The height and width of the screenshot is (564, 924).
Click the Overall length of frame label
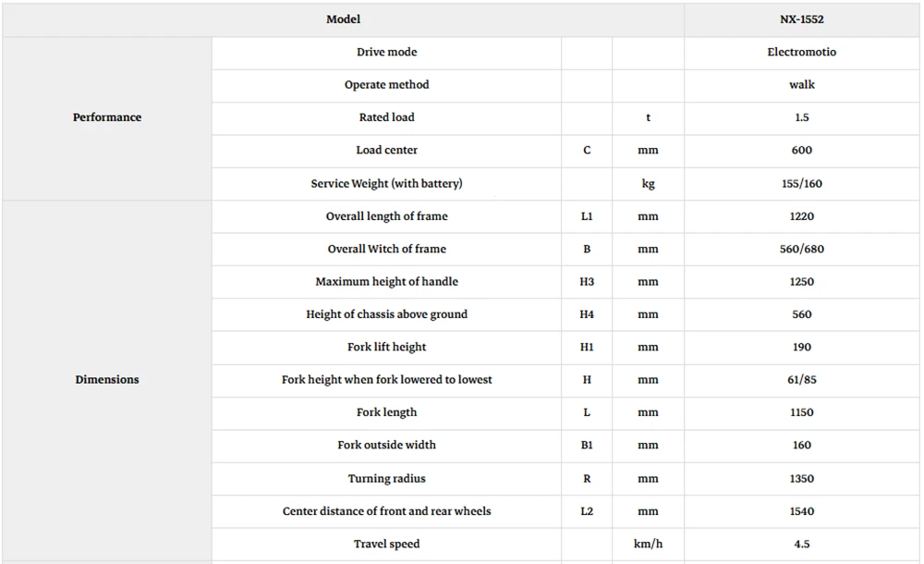[x=386, y=216]
